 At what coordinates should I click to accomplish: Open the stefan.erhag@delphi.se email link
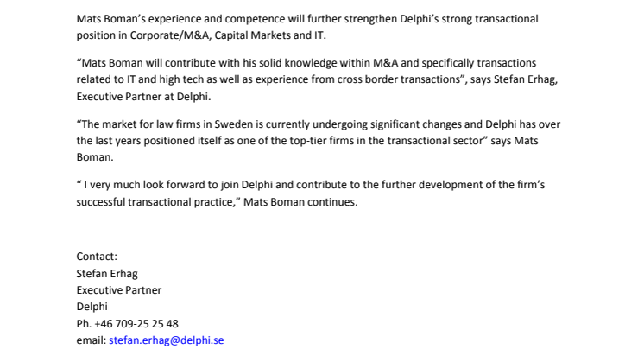tap(167, 340)
